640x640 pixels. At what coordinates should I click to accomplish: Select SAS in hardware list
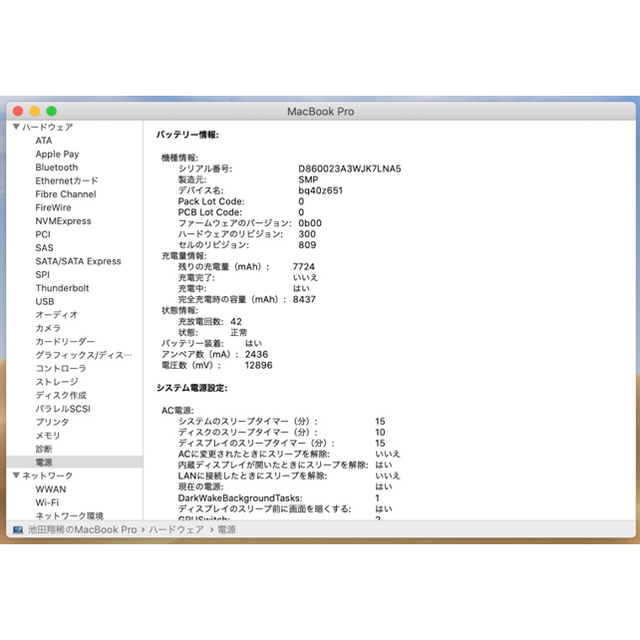[x=44, y=248]
